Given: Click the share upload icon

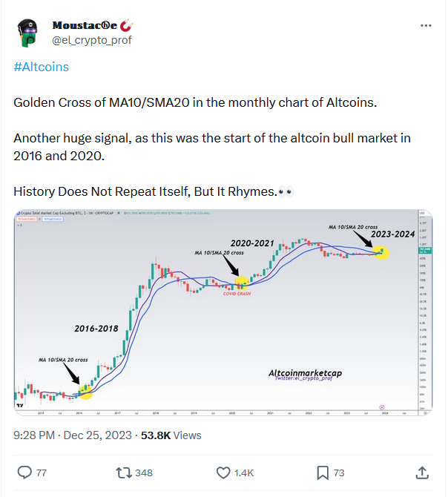Looking at the screenshot, I should pos(421,473).
